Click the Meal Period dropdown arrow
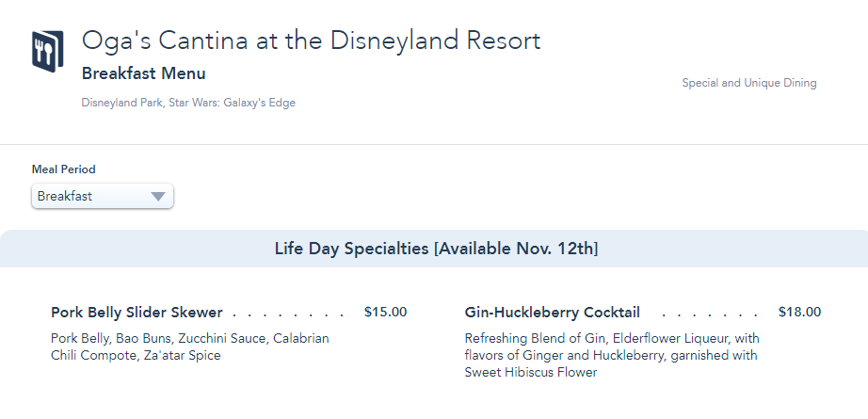 click(x=158, y=197)
